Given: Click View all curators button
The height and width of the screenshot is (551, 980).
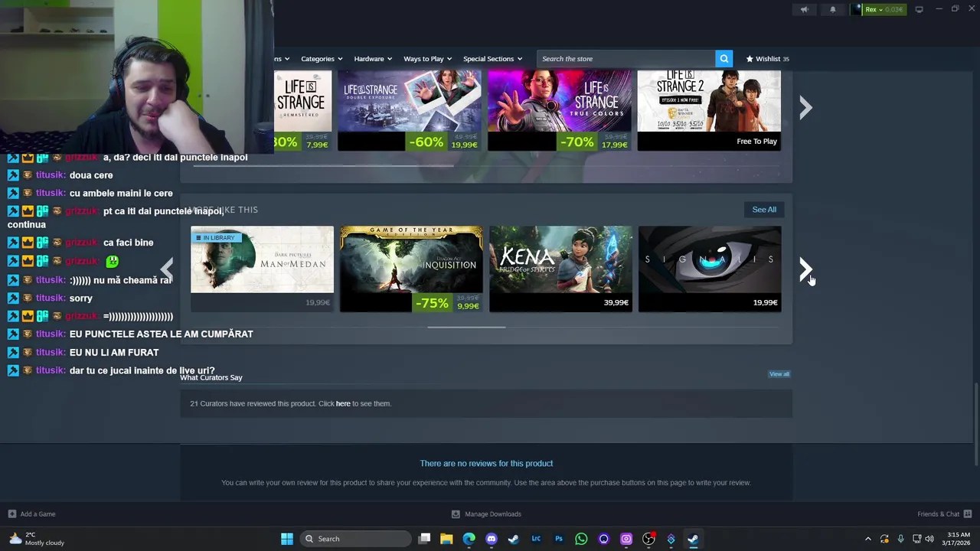Looking at the screenshot, I should point(779,374).
